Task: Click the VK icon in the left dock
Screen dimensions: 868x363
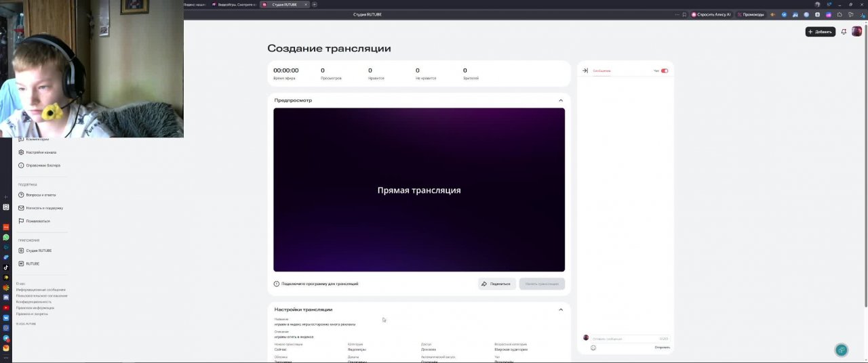Action: click(6, 318)
